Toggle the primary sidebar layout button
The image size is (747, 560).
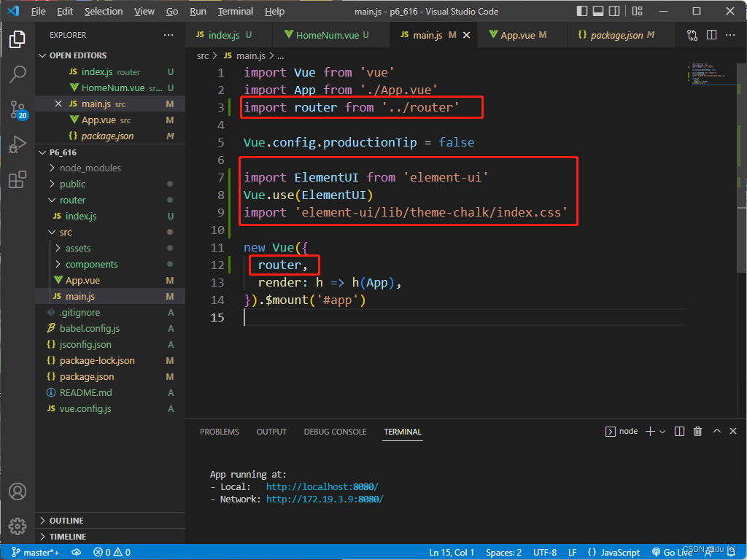pos(581,11)
